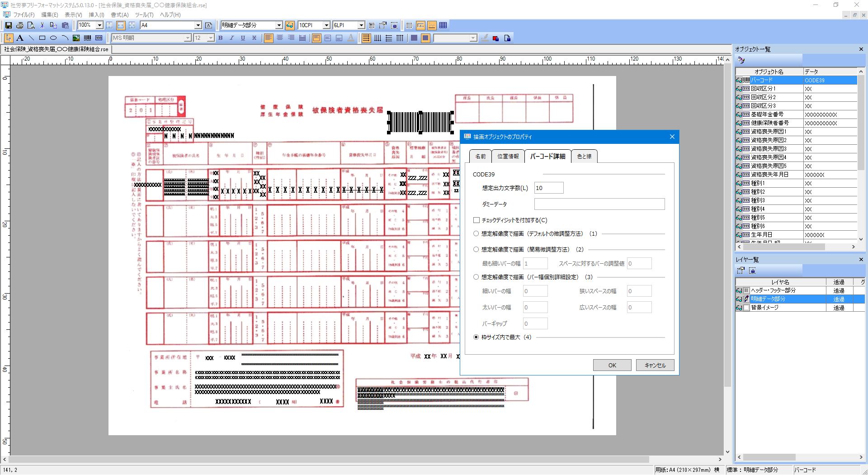
Task: Select the text 'A' tool
Action: pos(20,38)
